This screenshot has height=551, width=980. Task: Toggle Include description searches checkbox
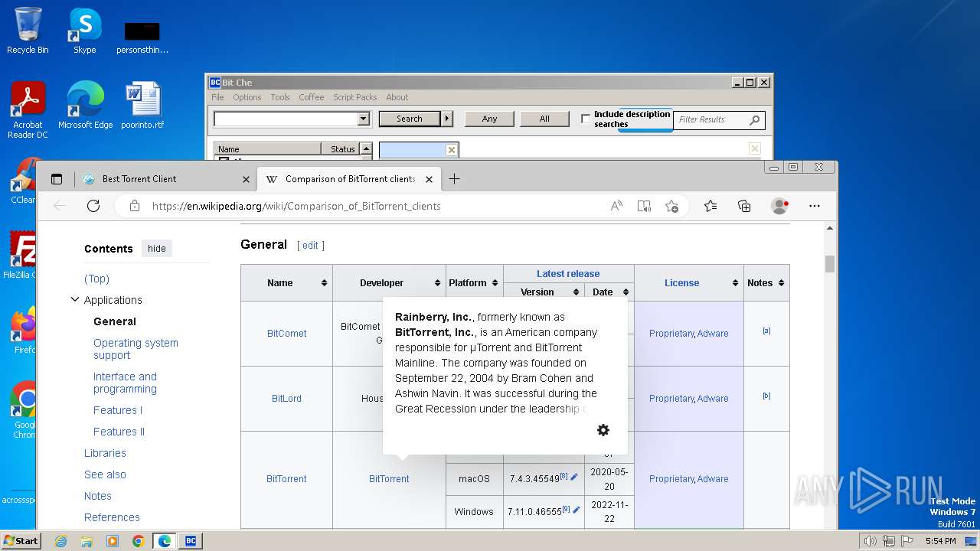tap(586, 119)
